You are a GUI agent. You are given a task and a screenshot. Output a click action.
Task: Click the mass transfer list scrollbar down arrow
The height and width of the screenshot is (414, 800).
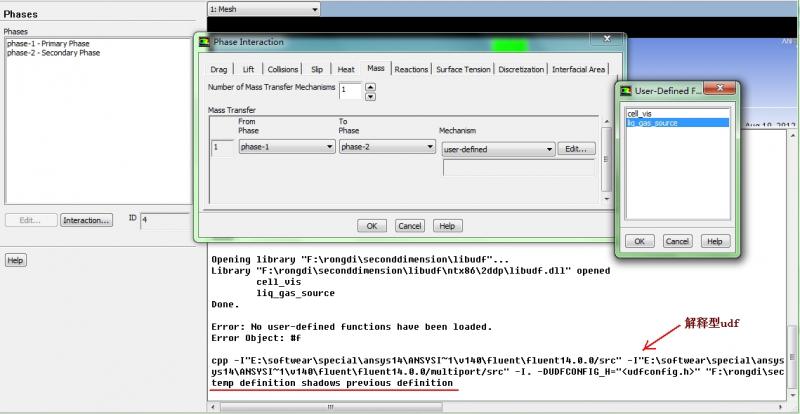point(607,199)
